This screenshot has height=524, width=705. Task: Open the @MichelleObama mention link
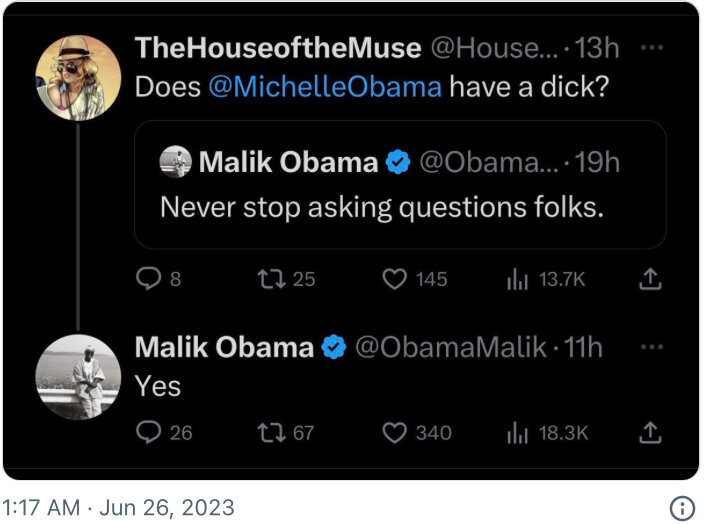tap(325, 87)
